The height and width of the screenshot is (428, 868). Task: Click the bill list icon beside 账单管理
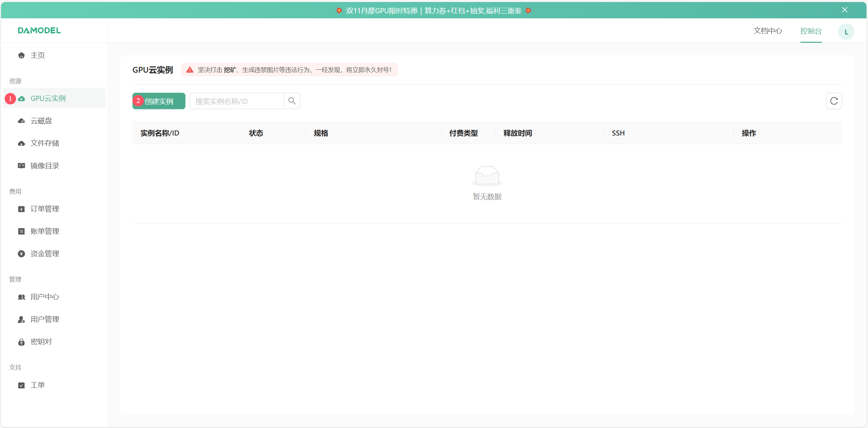[x=21, y=231]
